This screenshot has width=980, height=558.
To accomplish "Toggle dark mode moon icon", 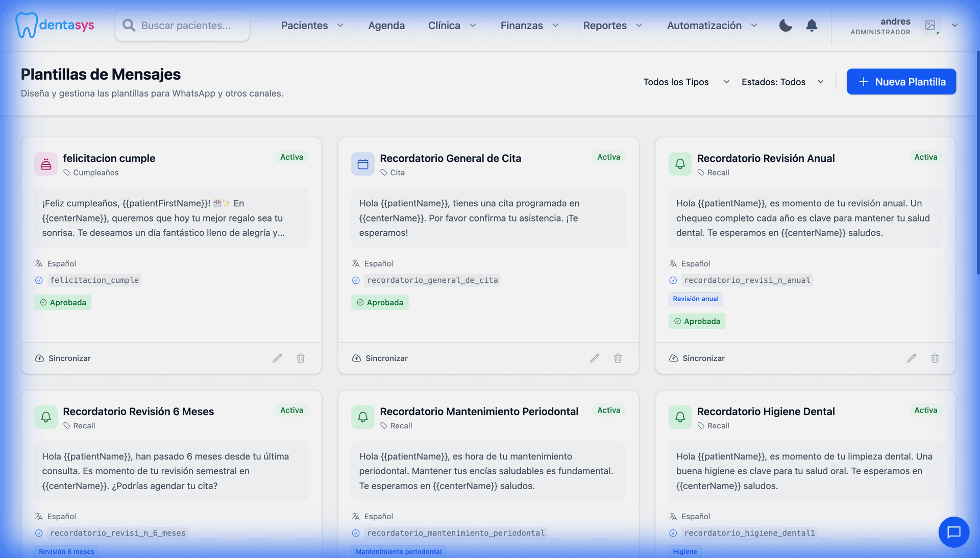I will pos(786,25).
